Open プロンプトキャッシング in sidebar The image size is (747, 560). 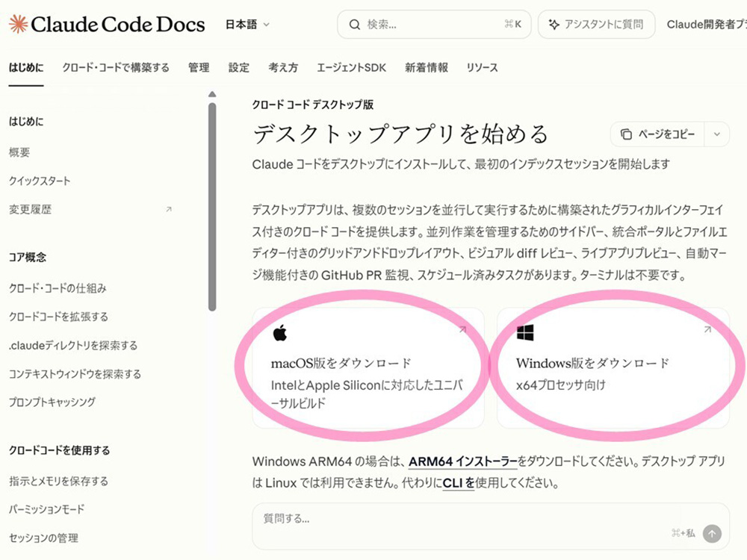tap(52, 402)
